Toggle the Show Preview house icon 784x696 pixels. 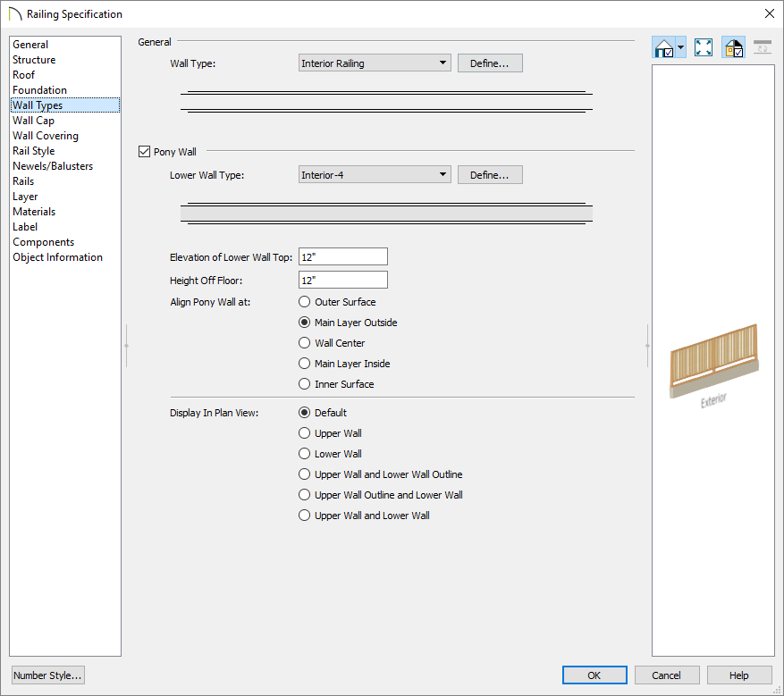(x=663, y=47)
